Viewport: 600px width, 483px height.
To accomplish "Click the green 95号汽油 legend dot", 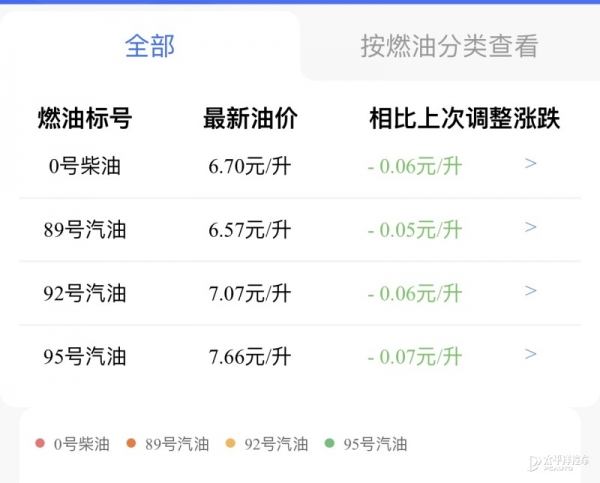I will [x=329, y=444].
